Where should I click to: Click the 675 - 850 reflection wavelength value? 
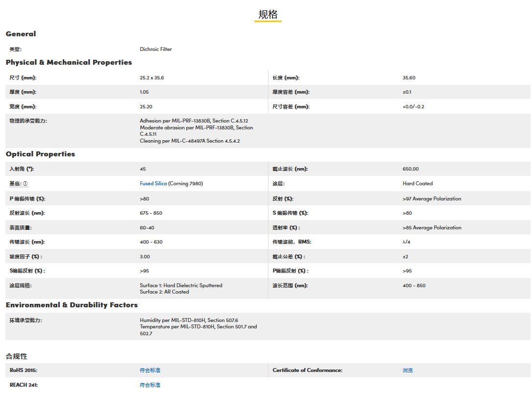[151, 213]
